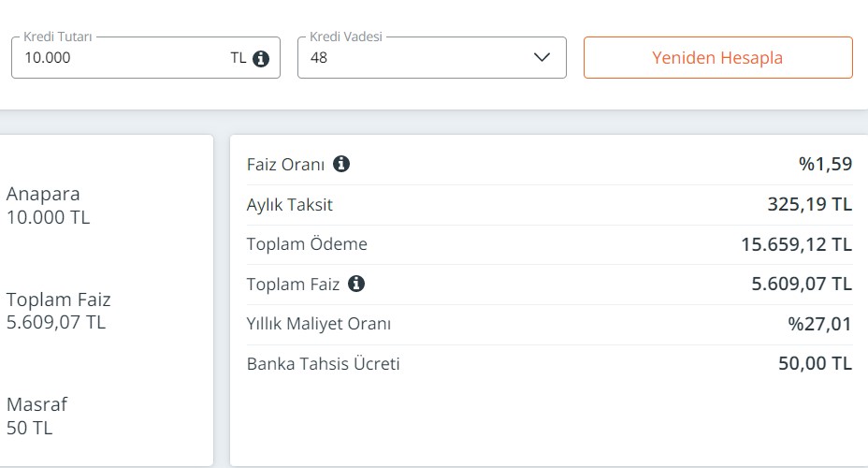Click the 50,00 TL bank fee value
Viewport: 868px width, 468px height.
816,363
